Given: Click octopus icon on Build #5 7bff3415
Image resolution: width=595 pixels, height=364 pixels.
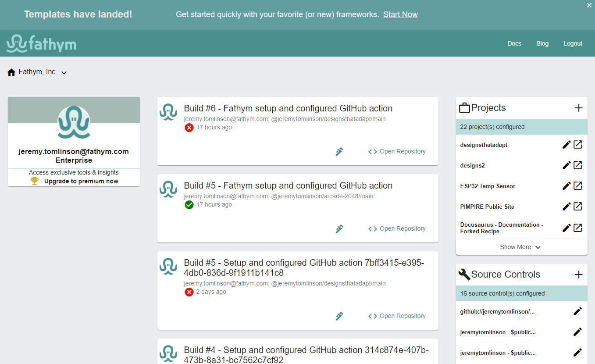Looking at the screenshot, I should (168, 267).
